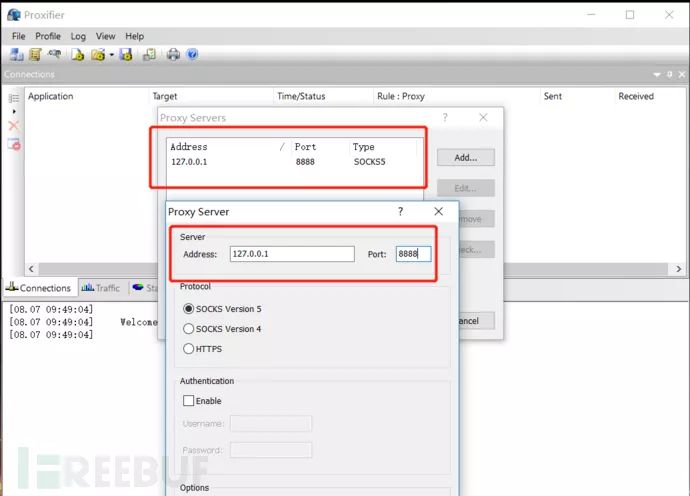Open the Log menu
This screenshot has height=496, width=690.
click(x=78, y=37)
